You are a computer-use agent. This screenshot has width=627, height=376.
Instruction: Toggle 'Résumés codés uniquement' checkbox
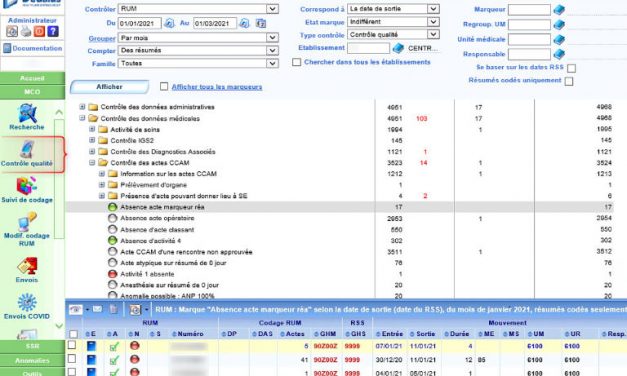coord(569,81)
